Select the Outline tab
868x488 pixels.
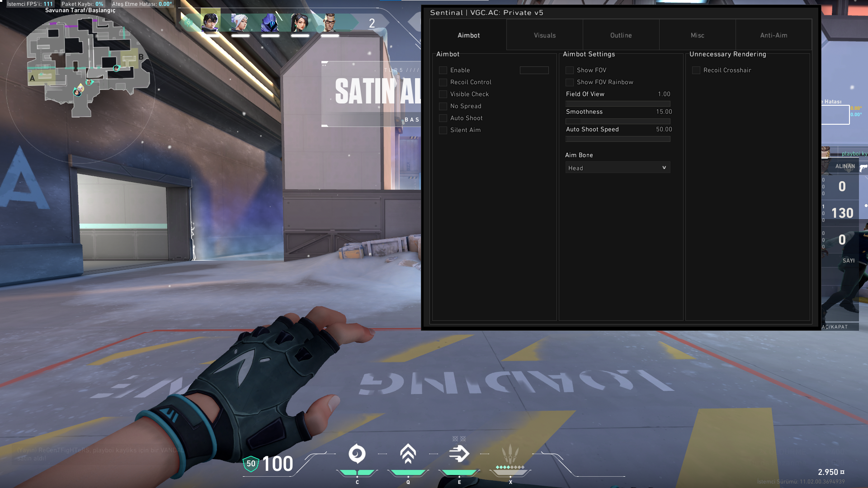tap(621, 35)
